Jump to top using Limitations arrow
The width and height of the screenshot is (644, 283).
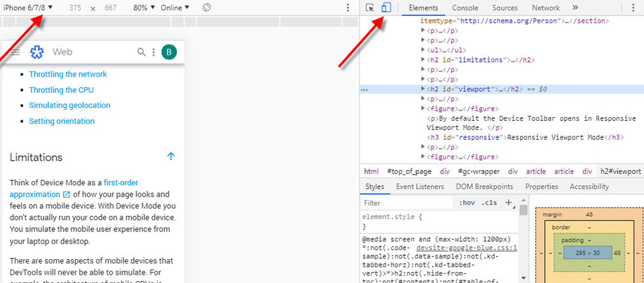[x=171, y=156]
